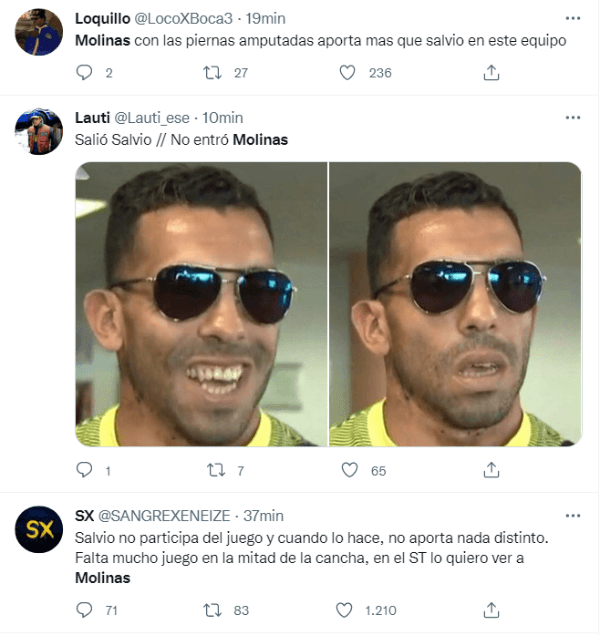The height and width of the screenshot is (635, 600).
Task: Share Loquillo's tweet via share icon
Action: (x=491, y=73)
